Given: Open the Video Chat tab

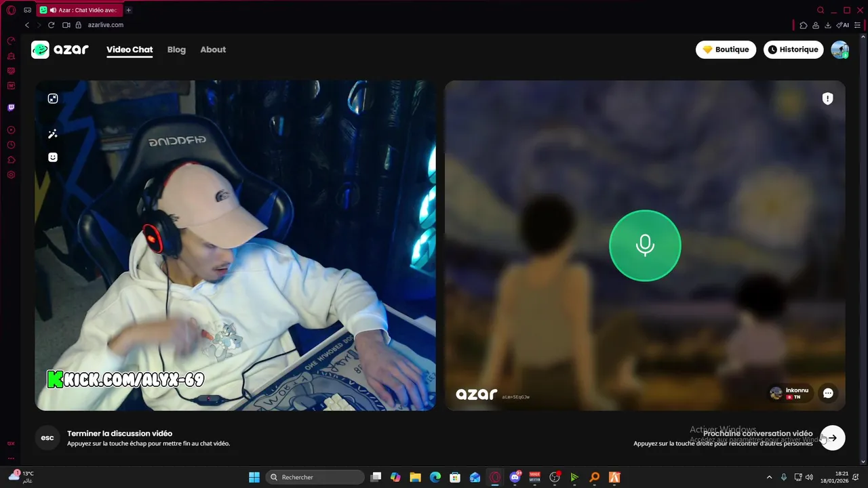Looking at the screenshot, I should coord(130,49).
